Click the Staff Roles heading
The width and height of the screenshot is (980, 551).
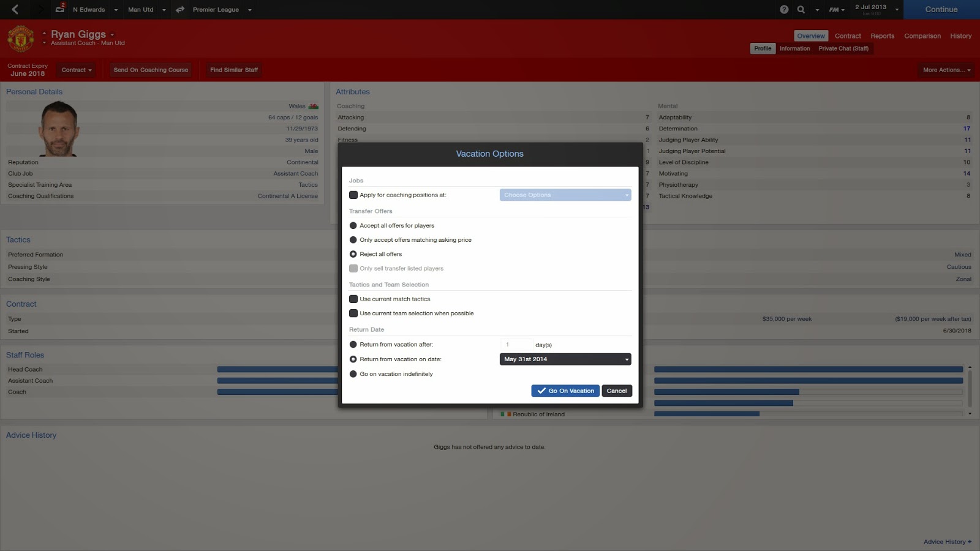[25, 355]
